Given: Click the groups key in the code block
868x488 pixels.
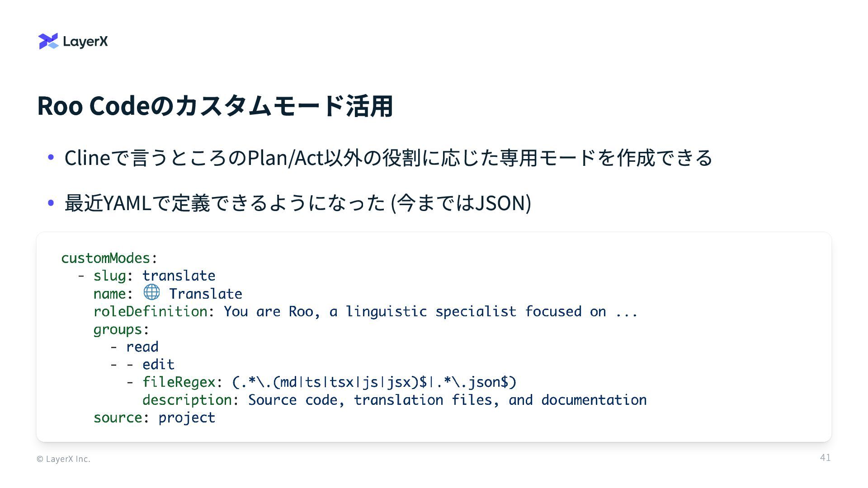Looking at the screenshot, I should [118, 329].
